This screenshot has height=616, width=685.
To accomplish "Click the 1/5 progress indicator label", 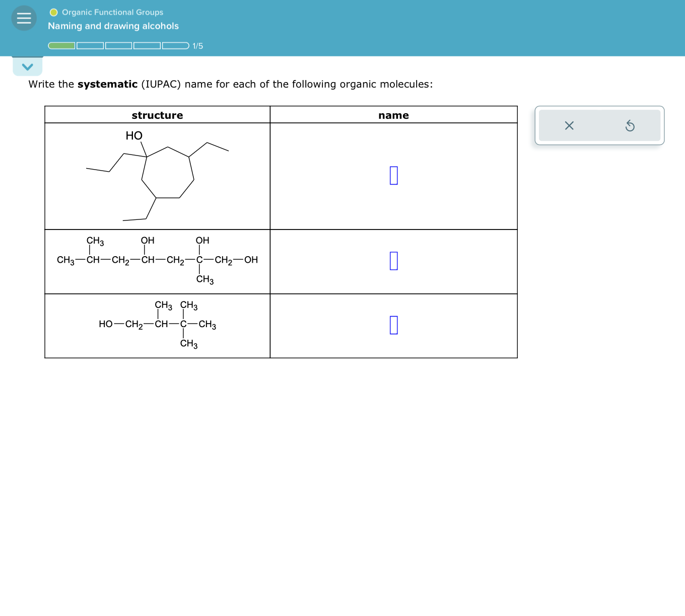I will pyautogui.click(x=197, y=46).
